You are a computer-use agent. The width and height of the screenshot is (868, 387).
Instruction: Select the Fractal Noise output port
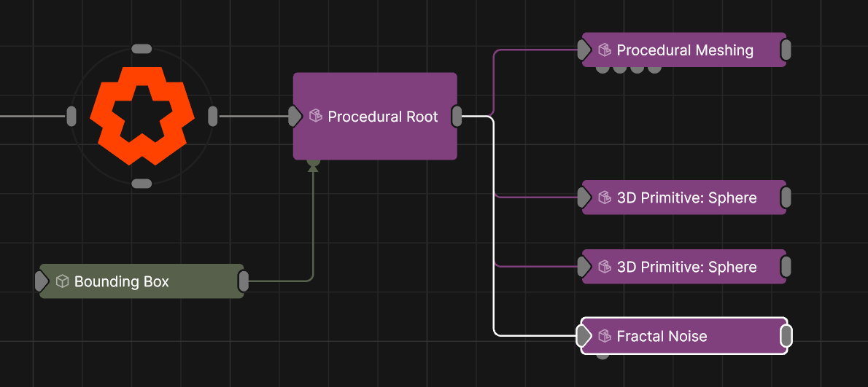point(786,336)
